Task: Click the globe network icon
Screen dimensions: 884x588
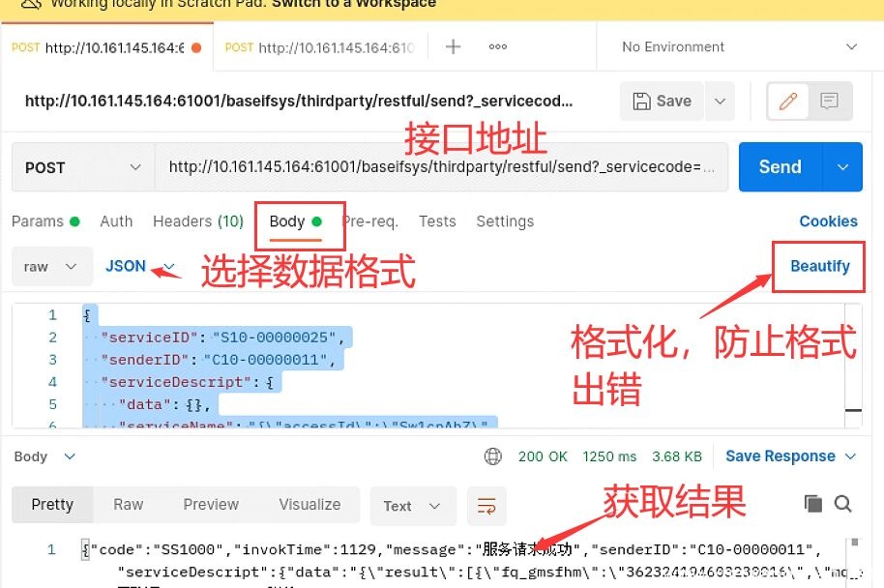Action: click(x=493, y=456)
